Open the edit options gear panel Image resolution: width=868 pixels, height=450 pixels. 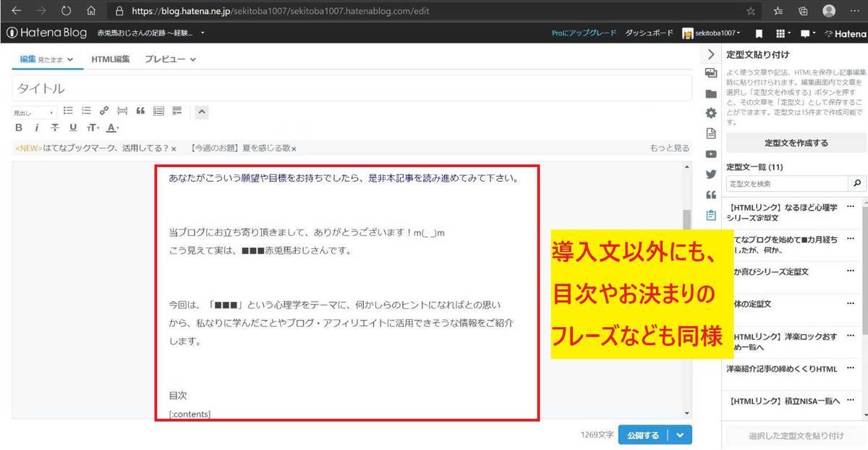(x=710, y=113)
